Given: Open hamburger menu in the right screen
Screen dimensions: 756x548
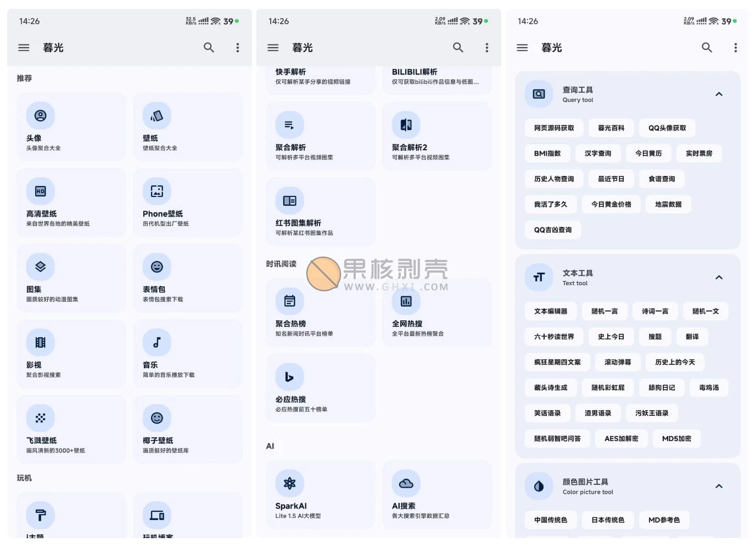Looking at the screenshot, I should point(522,48).
